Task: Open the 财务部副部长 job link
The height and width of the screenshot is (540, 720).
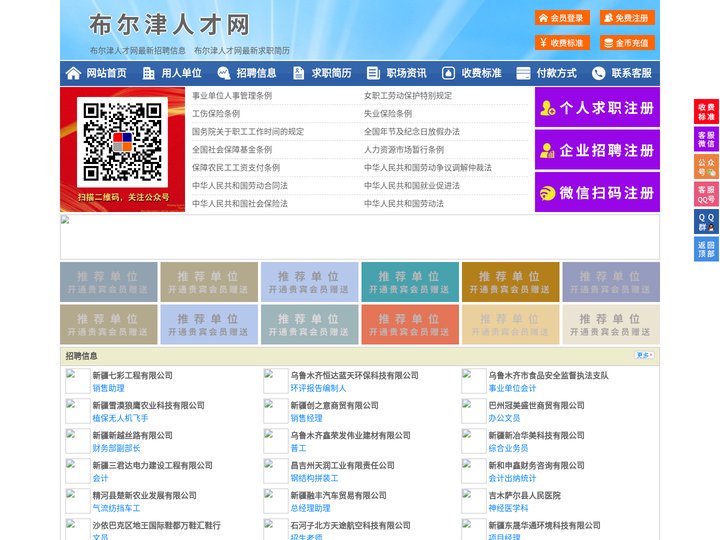Action: point(116,448)
